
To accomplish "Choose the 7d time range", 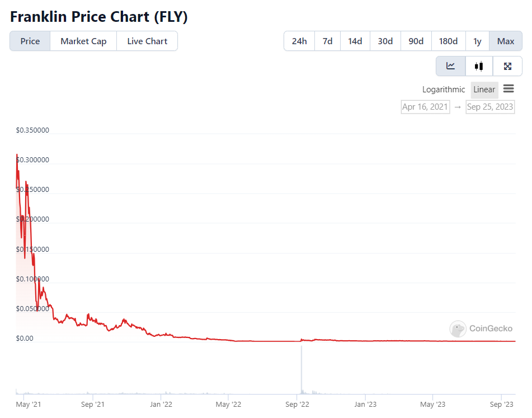I will coord(328,41).
